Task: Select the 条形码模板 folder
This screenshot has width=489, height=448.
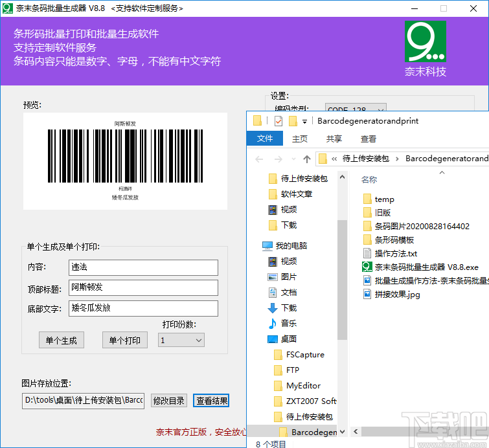Action: point(389,240)
